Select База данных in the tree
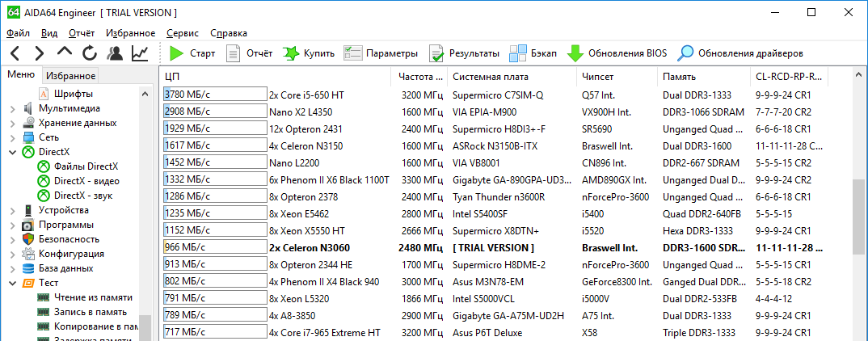Viewport: 868px width, 341px height. pyautogui.click(x=66, y=268)
